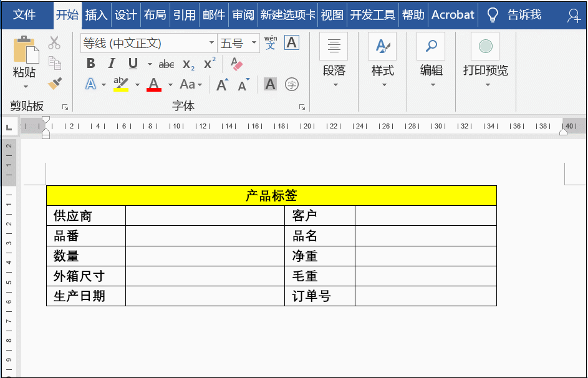Screen dimensions: 588x378
Task: Click the 外箱尺寸 table cell
Action: 86,276
